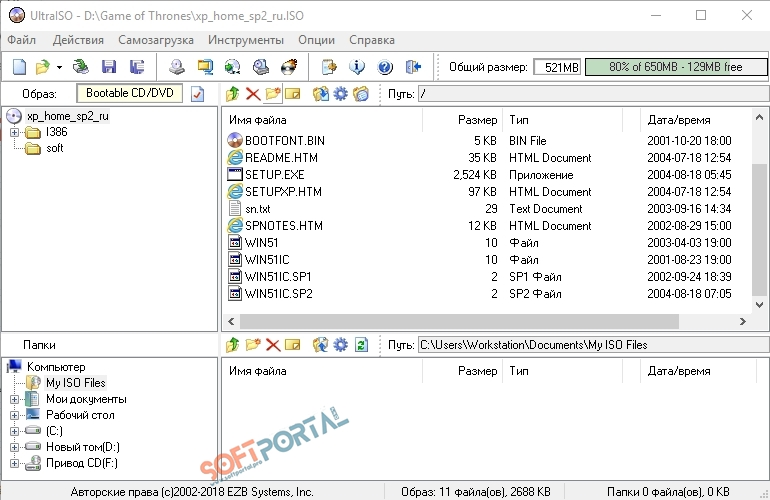
Task: Click the Make CD/DVD image icon
Action: (177, 67)
